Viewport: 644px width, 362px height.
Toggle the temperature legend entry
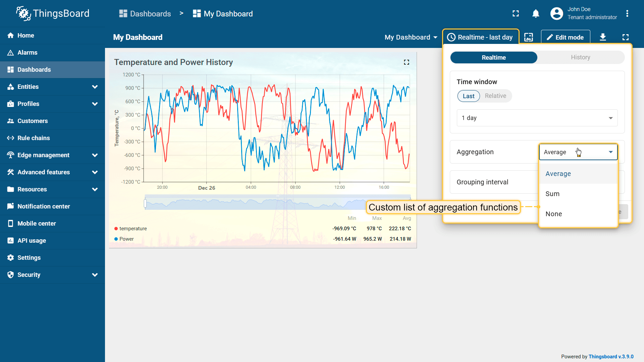click(133, 229)
